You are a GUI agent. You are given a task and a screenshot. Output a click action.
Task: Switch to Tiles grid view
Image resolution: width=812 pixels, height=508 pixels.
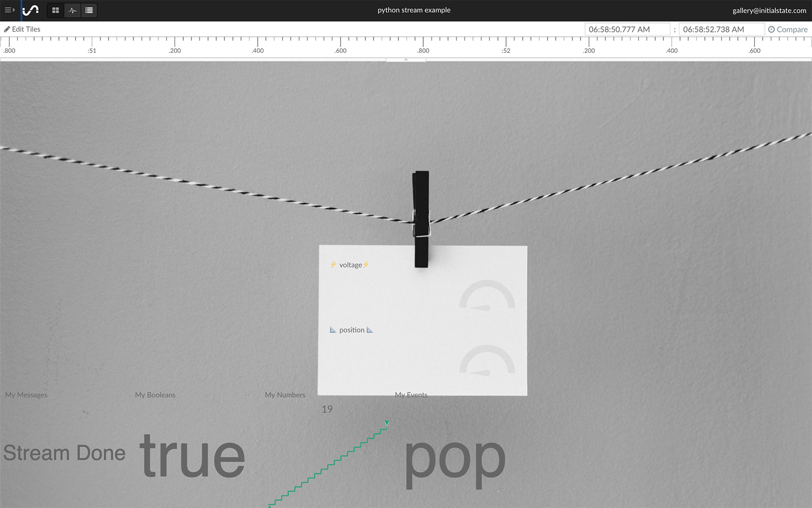tap(56, 10)
